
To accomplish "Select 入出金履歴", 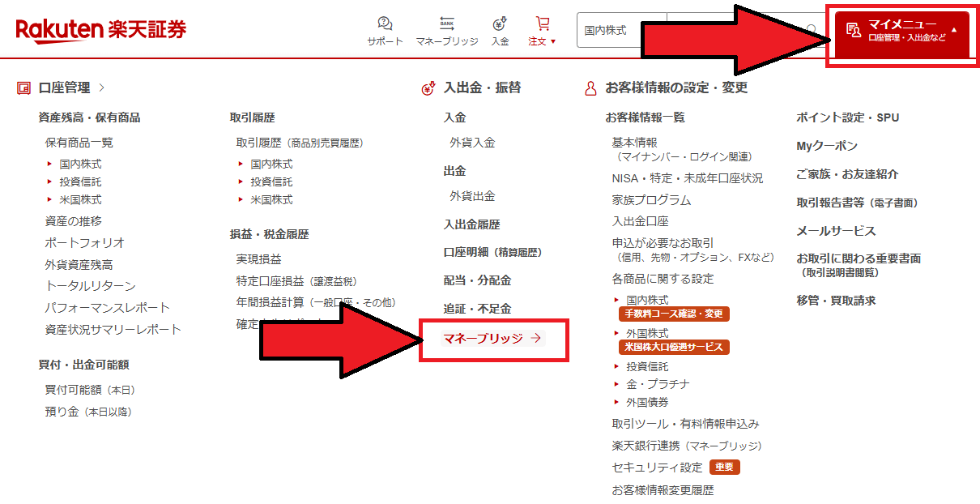I will point(471,224).
